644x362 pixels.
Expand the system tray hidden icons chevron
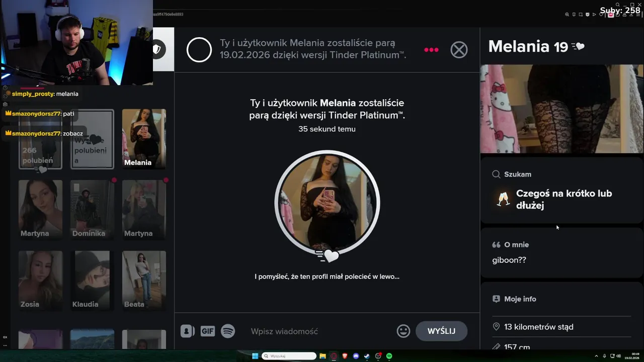(x=596, y=356)
